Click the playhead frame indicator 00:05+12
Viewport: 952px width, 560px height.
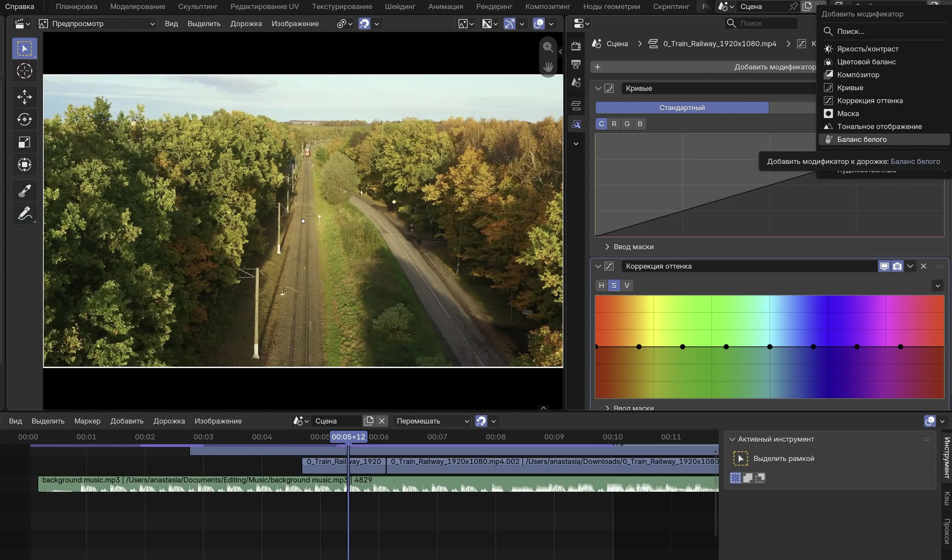[x=348, y=437]
